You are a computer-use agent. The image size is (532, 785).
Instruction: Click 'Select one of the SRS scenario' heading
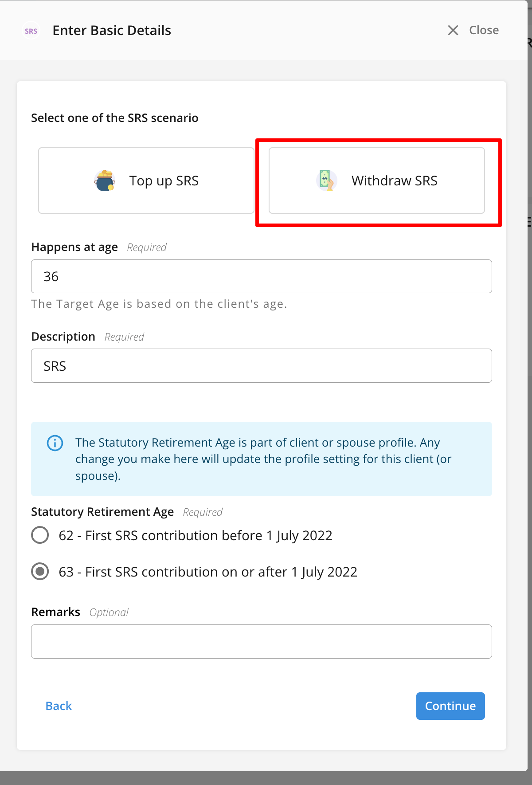coord(115,118)
